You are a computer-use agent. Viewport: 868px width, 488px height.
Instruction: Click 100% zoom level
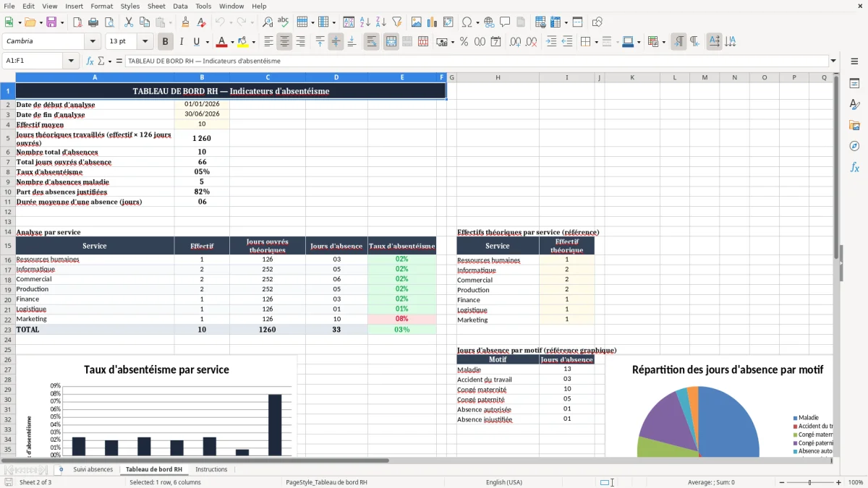pyautogui.click(x=856, y=482)
